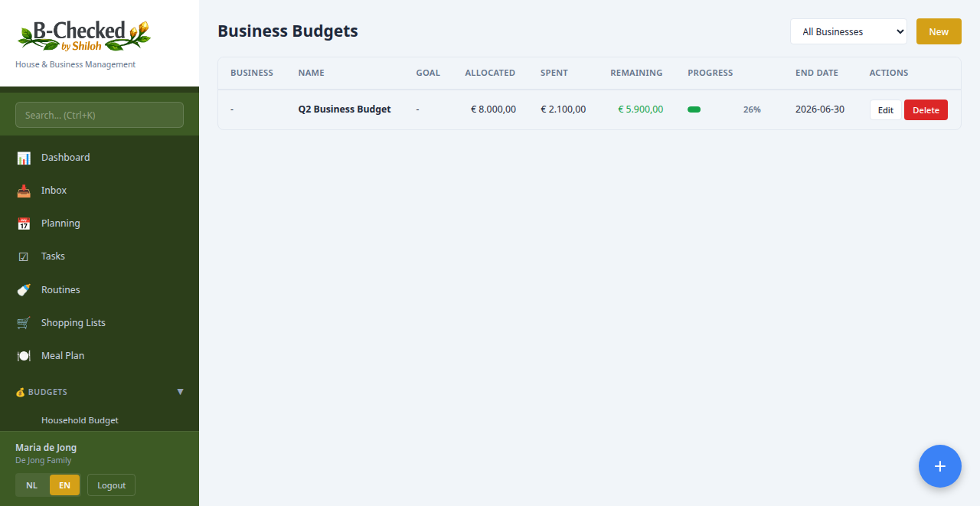Collapse the Budgets submenu with its chevron
This screenshot has height=506, width=980.
[180, 391]
